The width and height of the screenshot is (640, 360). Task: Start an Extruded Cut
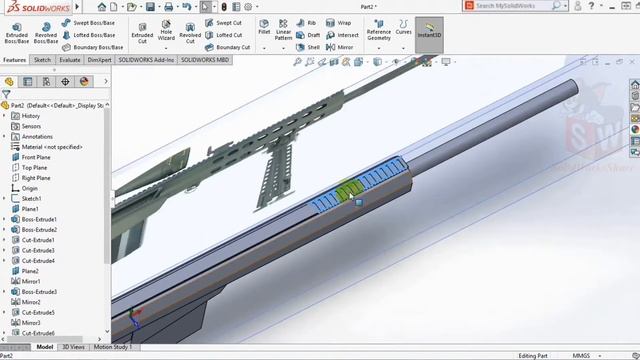click(142, 33)
